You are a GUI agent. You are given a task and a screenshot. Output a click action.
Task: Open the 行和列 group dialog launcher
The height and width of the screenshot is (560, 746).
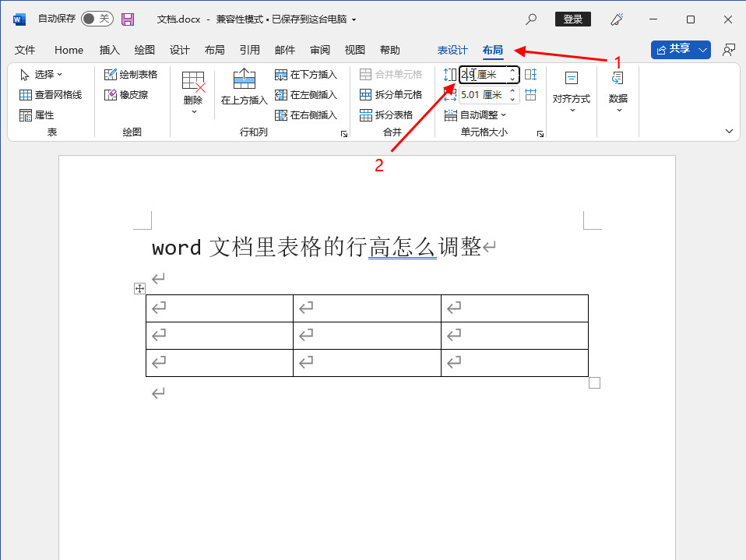click(344, 134)
